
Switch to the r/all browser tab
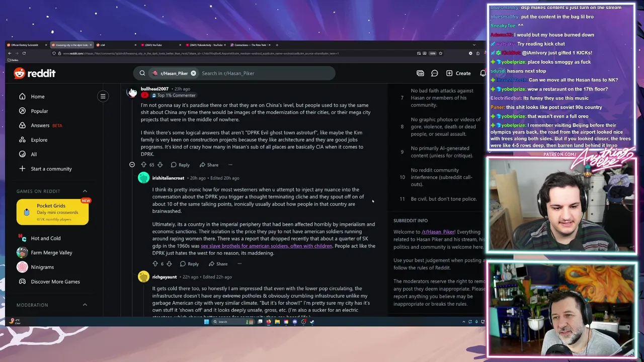tap(117, 45)
